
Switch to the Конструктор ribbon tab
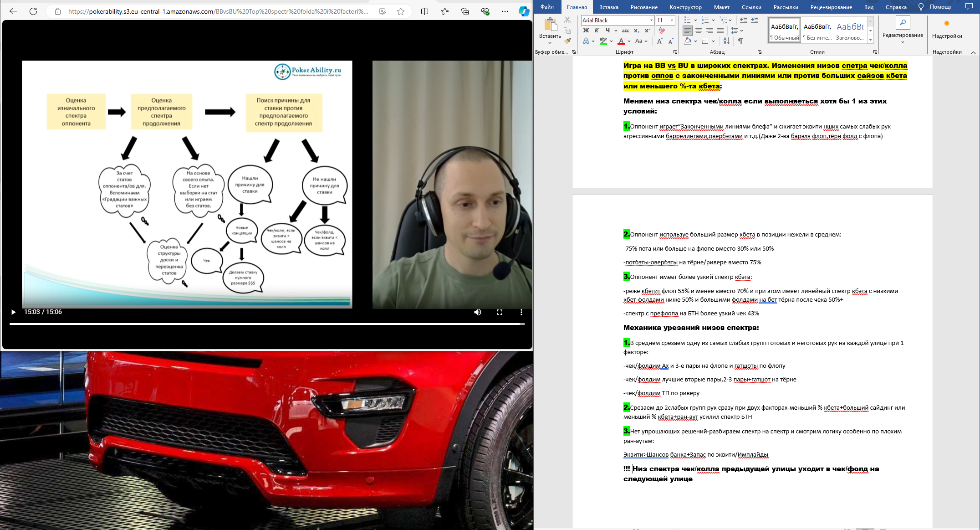point(685,7)
